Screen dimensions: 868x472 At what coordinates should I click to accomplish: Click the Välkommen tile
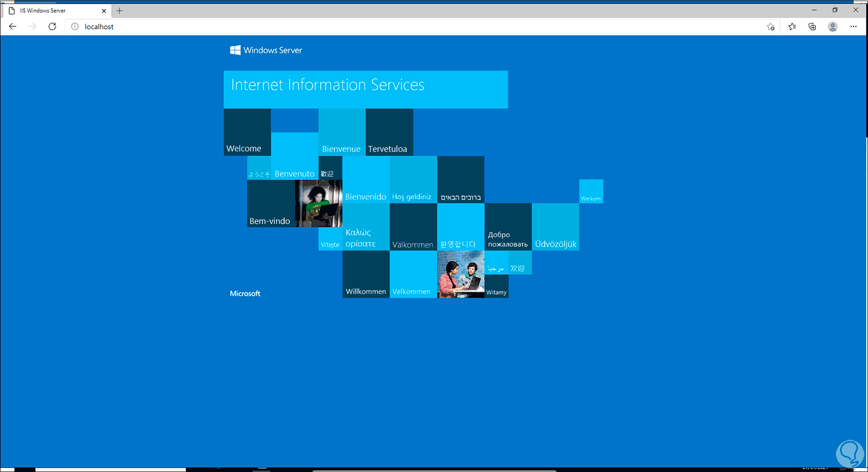click(x=413, y=227)
